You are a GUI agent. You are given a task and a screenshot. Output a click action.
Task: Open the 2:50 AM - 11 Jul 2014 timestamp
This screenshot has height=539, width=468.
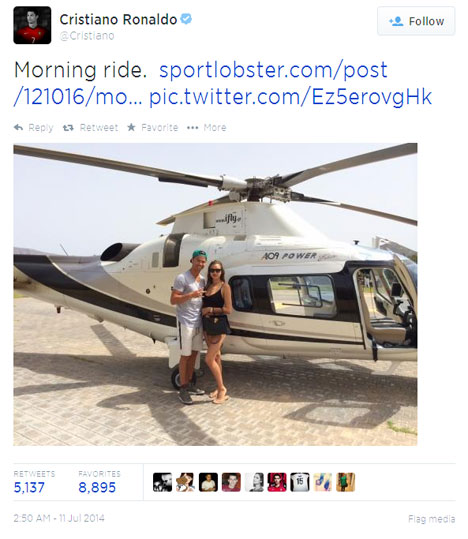[x=59, y=518]
